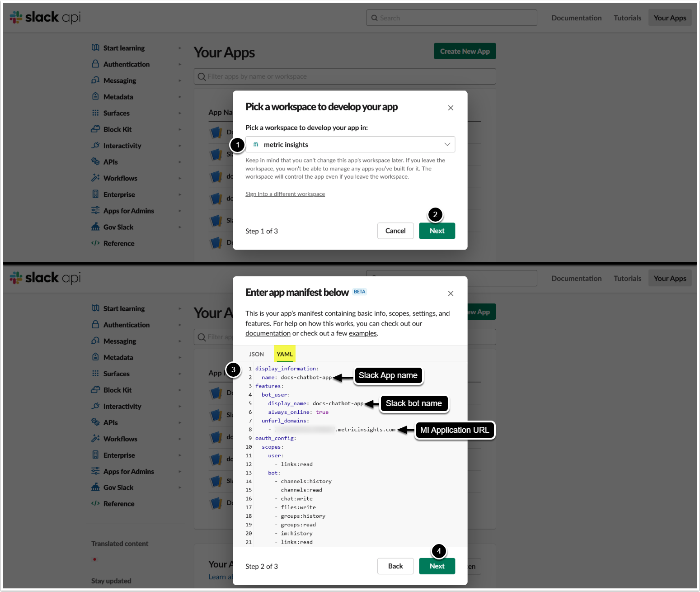Open Your Apps in upper screenshot top navigation
The image size is (700, 592).
(x=670, y=18)
